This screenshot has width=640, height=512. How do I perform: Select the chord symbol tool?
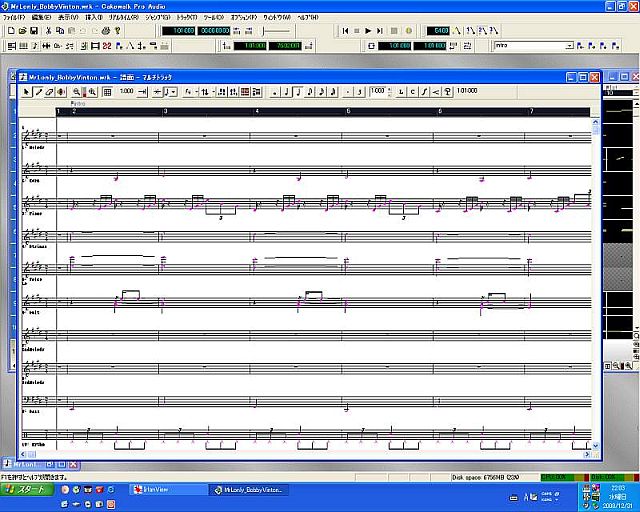point(413,92)
